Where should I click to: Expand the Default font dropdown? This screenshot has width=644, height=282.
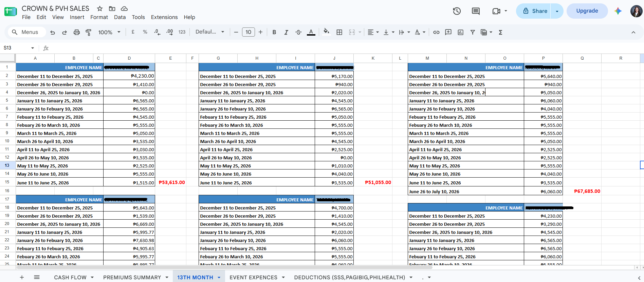210,32
